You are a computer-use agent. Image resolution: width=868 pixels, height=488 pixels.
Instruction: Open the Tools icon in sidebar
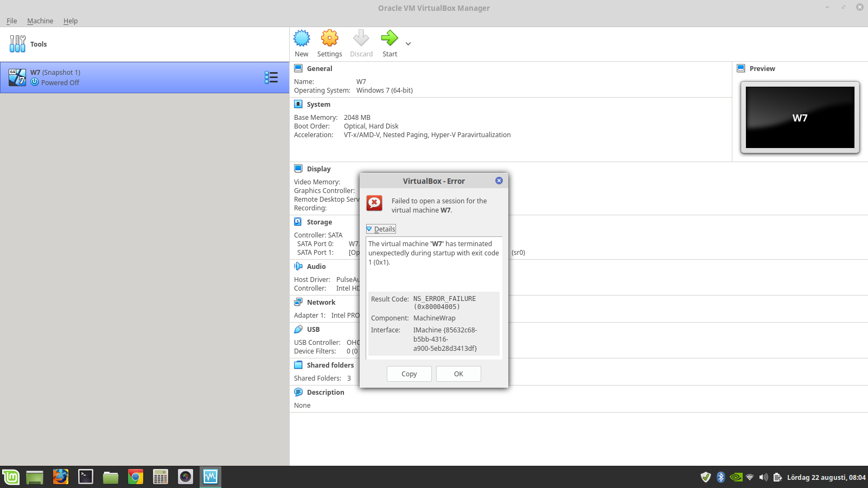(17, 44)
